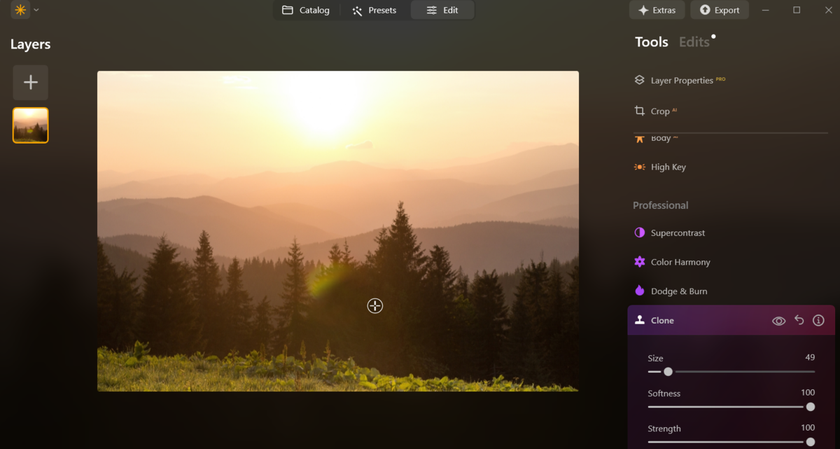Select the sunset layer thumbnail
Screen dimensions: 840x449
pyautogui.click(x=31, y=125)
